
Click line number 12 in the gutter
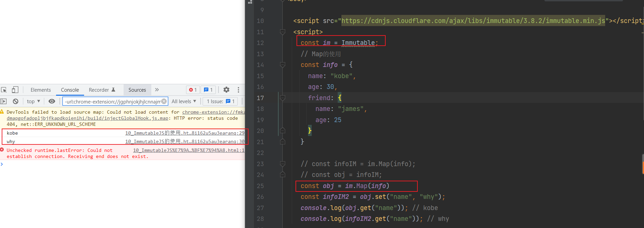coord(260,43)
